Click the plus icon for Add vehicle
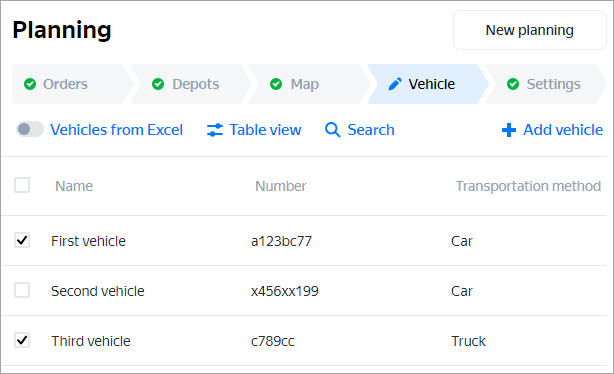 509,130
